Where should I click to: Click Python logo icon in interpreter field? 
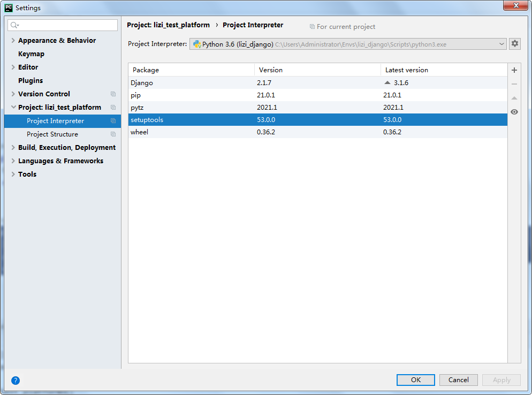197,44
